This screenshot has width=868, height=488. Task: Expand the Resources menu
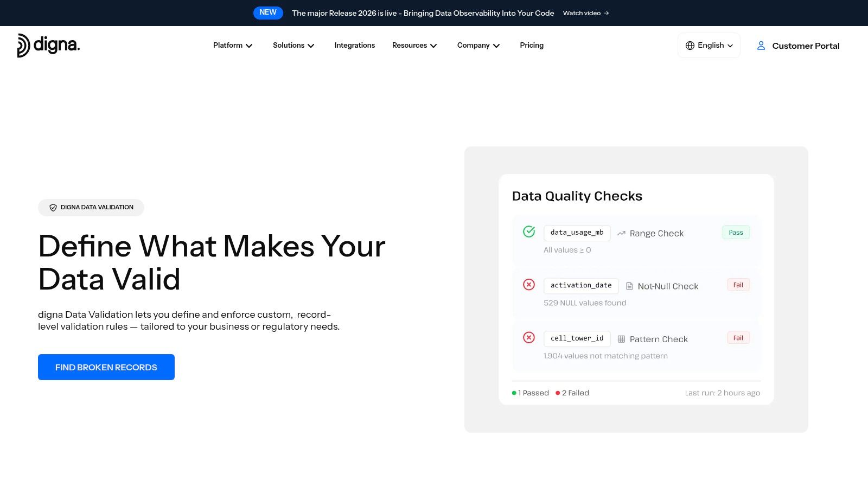pos(414,46)
